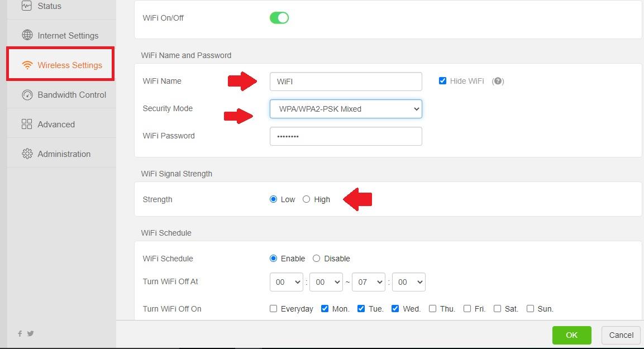Open the Security Mode dropdown
The width and height of the screenshot is (644, 349).
346,109
